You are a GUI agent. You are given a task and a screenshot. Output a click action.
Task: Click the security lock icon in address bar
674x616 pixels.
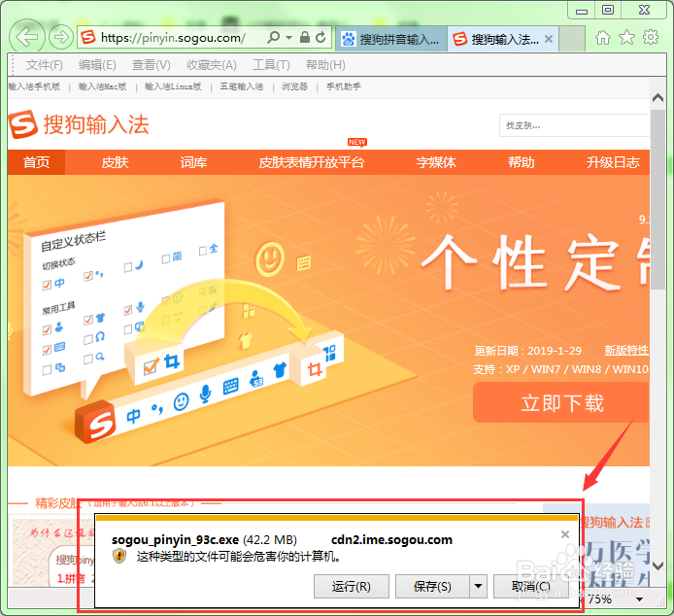click(305, 37)
